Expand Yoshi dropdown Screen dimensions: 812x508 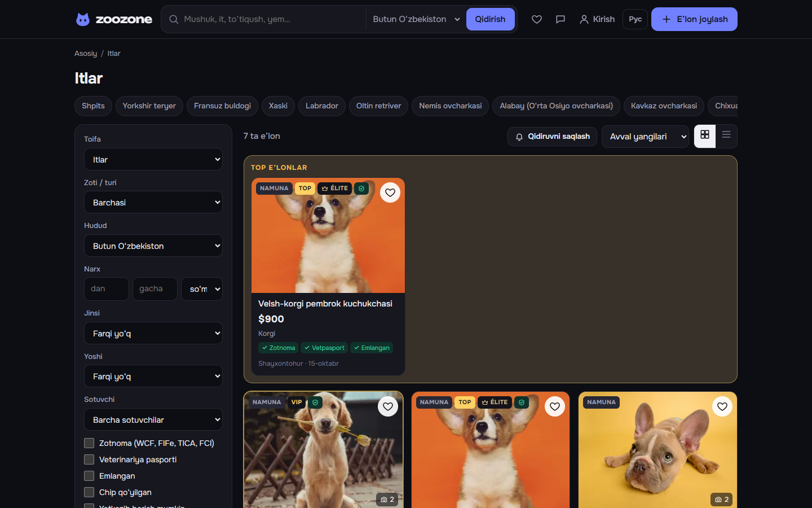click(x=153, y=376)
